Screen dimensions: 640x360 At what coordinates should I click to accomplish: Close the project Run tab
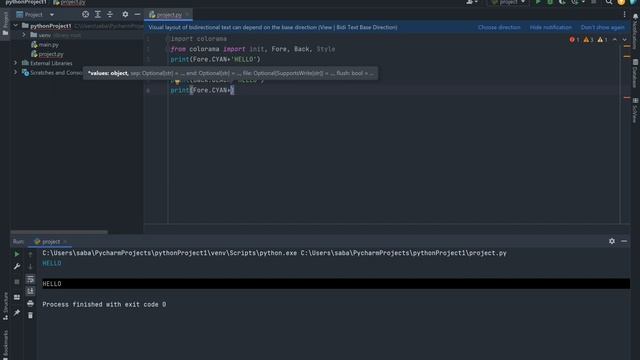point(65,242)
